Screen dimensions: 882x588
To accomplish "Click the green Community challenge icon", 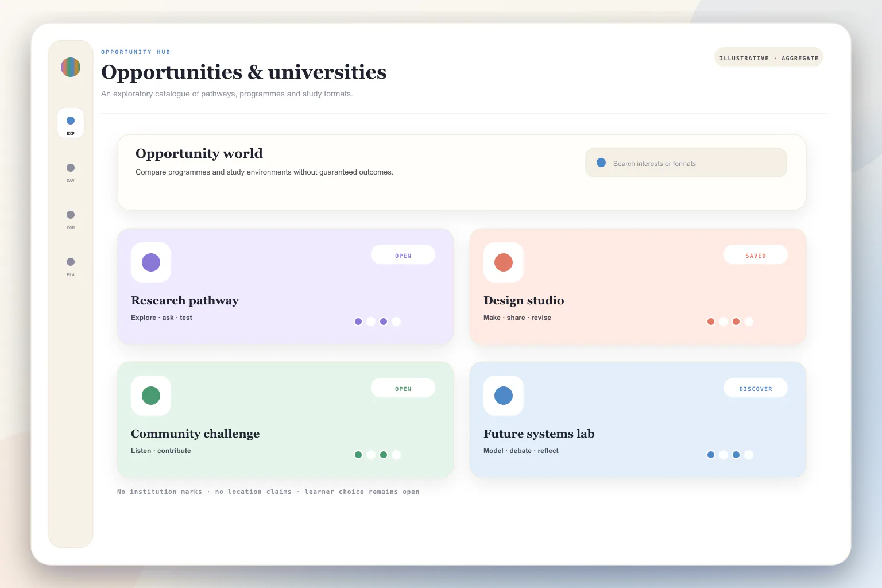I will point(151,396).
